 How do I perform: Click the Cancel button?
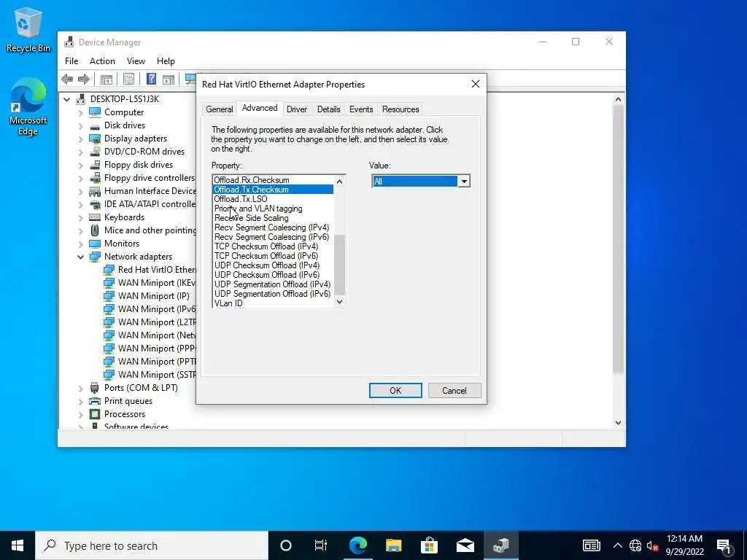(x=454, y=391)
